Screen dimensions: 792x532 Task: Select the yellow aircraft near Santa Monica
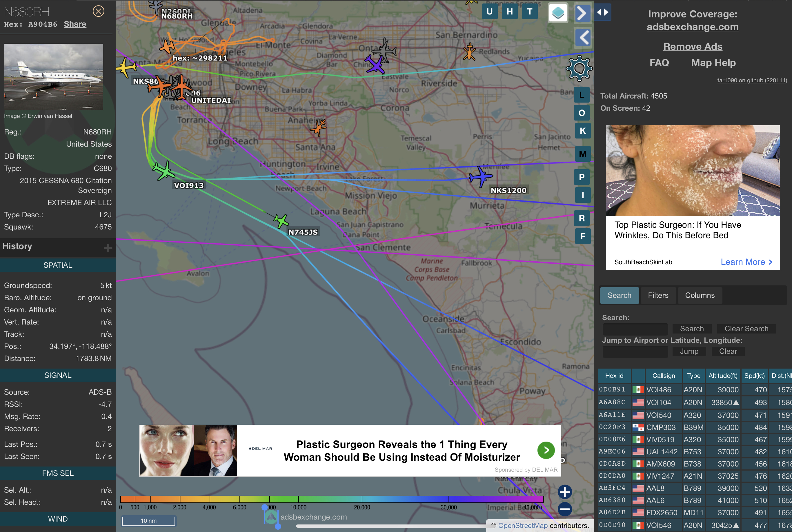(126, 67)
